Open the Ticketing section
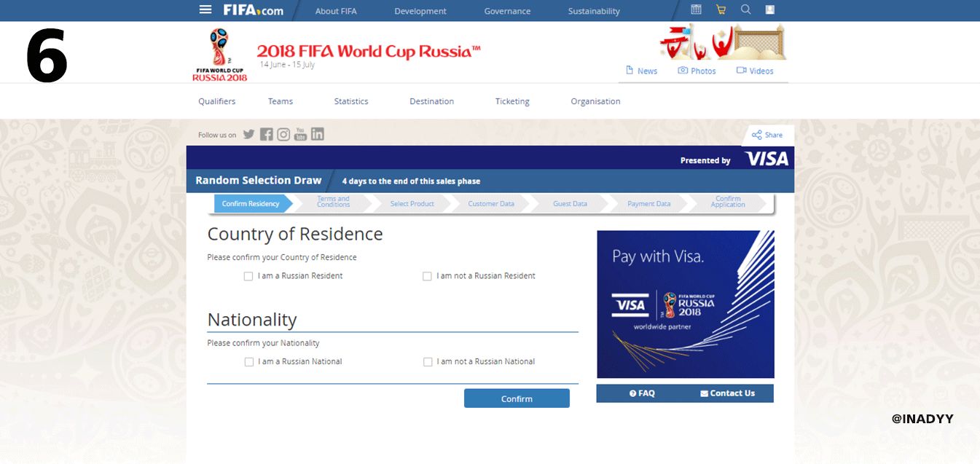The width and height of the screenshot is (980, 464). (x=511, y=101)
